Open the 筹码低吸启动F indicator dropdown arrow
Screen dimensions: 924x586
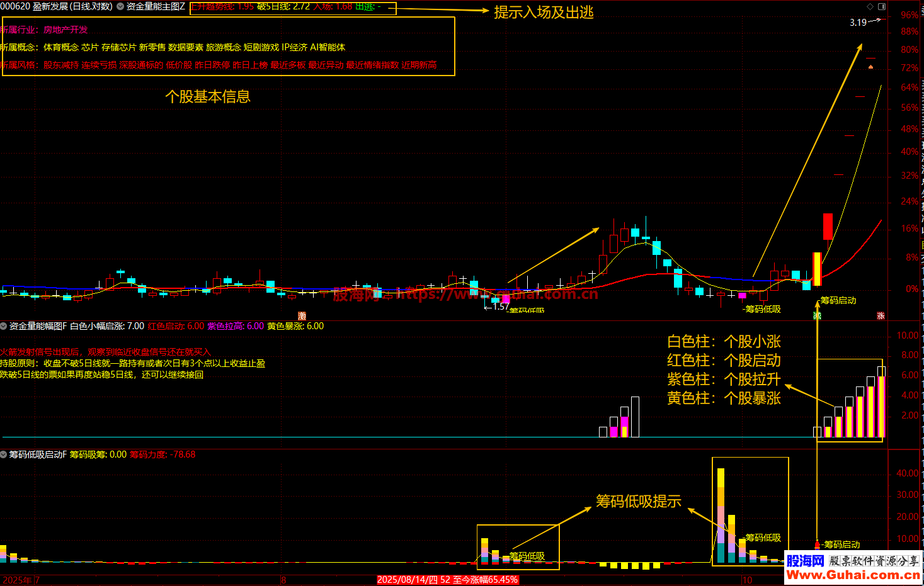[x=4, y=454]
